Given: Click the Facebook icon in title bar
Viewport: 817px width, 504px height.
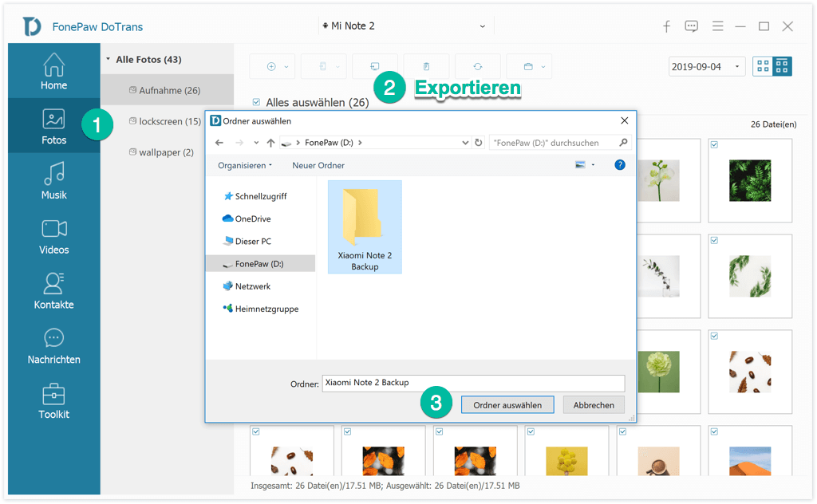Looking at the screenshot, I should coord(666,26).
